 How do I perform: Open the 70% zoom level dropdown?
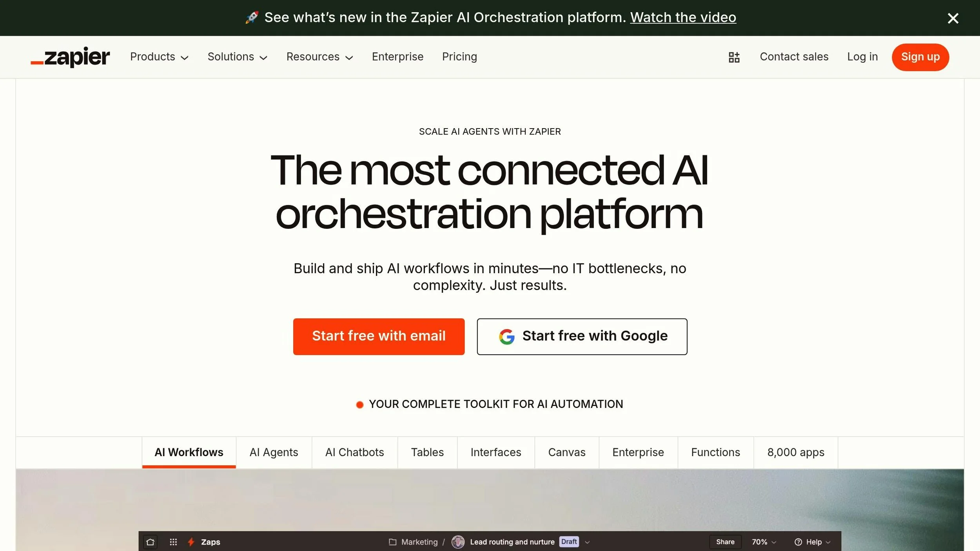pos(764,542)
